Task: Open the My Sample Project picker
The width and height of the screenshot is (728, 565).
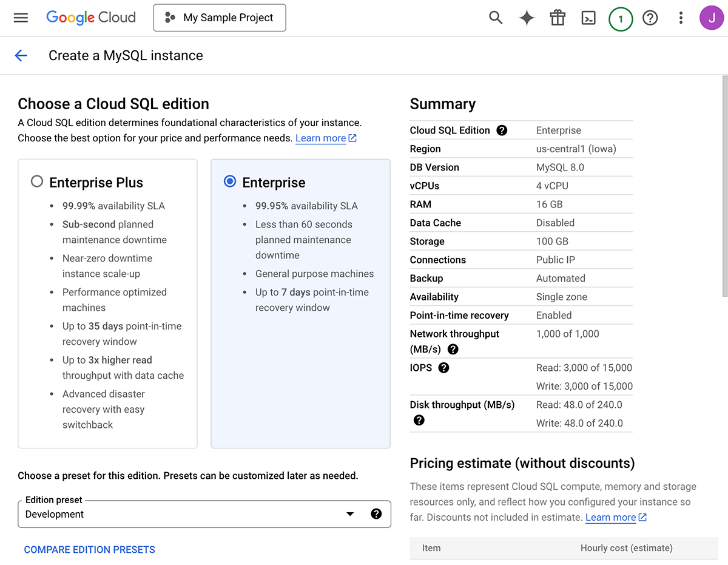Action: [220, 18]
